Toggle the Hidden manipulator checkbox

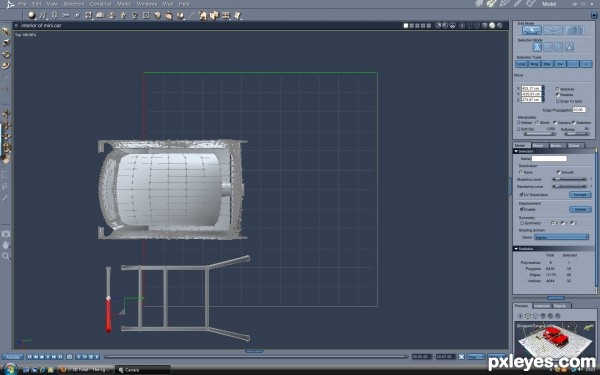(x=518, y=122)
